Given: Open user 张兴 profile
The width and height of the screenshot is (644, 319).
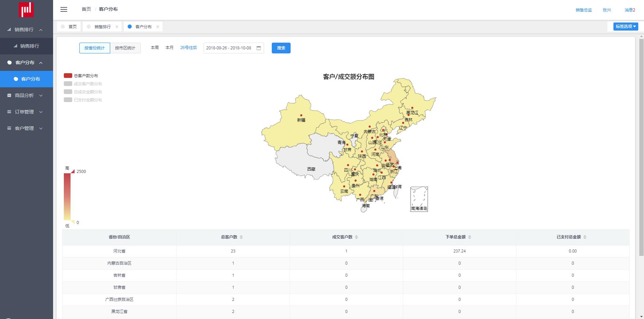Looking at the screenshot, I should (607, 10).
